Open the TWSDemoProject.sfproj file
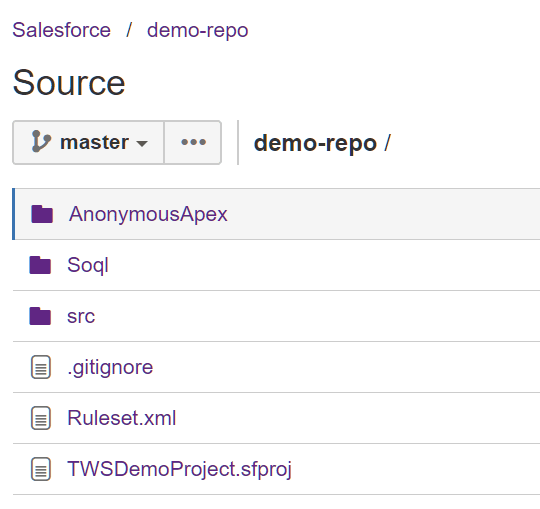The width and height of the screenshot is (540, 509). point(179,469)
